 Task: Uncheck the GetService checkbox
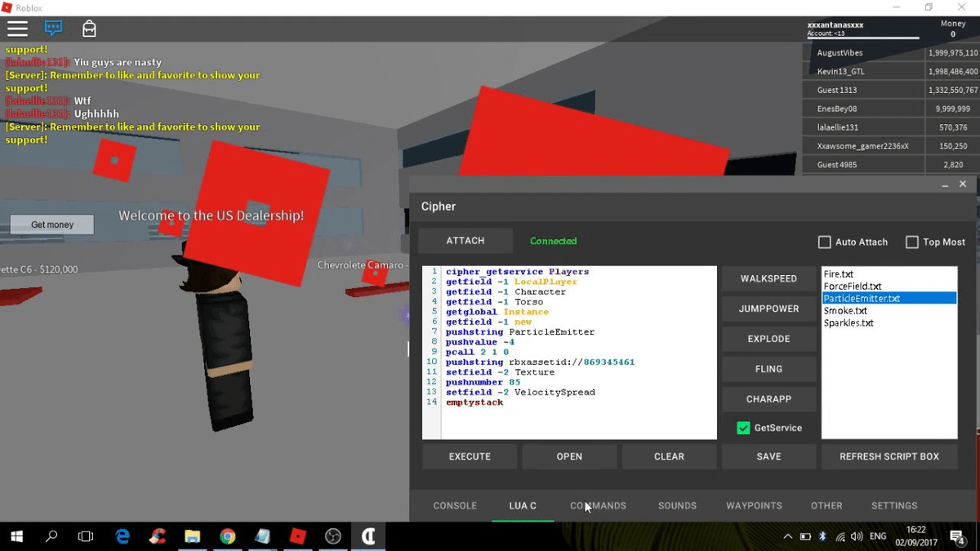743,428
